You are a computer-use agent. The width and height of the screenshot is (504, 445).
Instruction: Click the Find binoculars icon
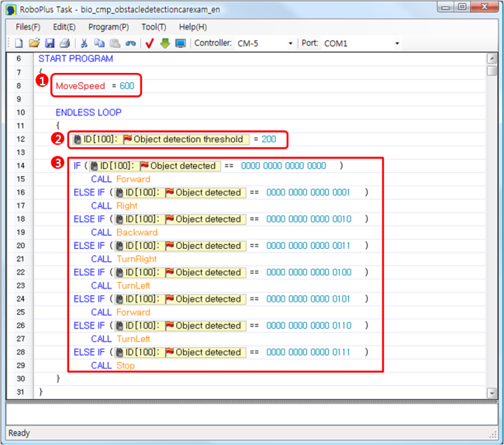point(130,43)
